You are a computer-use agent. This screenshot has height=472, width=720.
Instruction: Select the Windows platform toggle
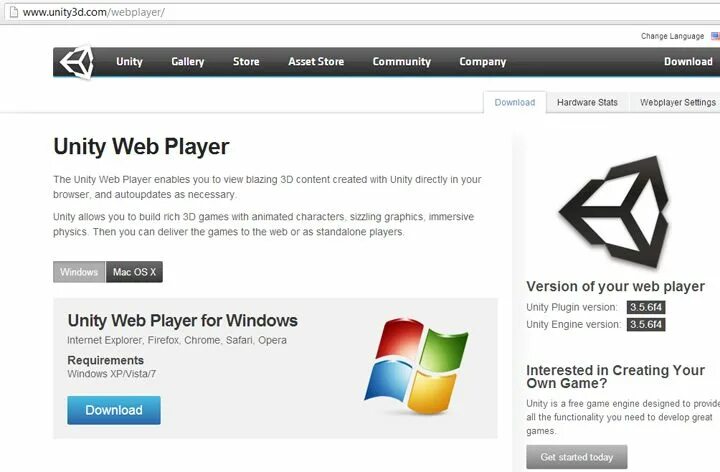(x=79, y=272)
